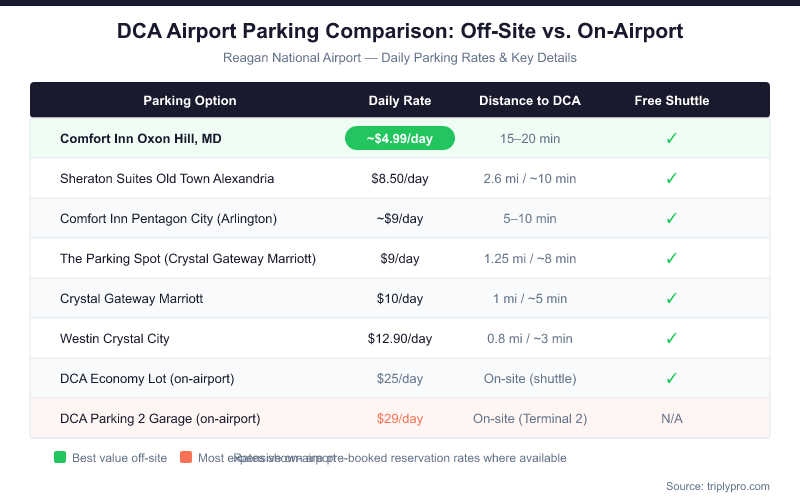This screenshot has height=500, width=800.
Task: Click the $29/day Parking 2 Garage rate
Action: tap(400, 418)
